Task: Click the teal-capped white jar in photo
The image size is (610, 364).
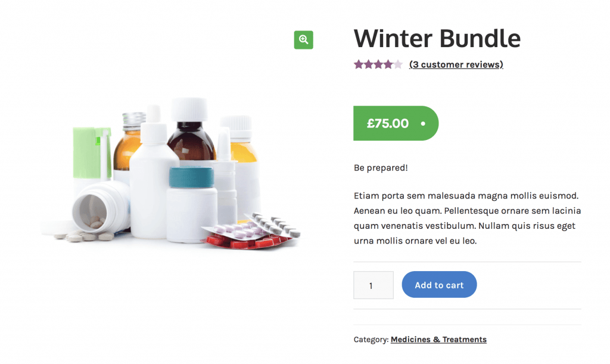Action: (191, 204)
